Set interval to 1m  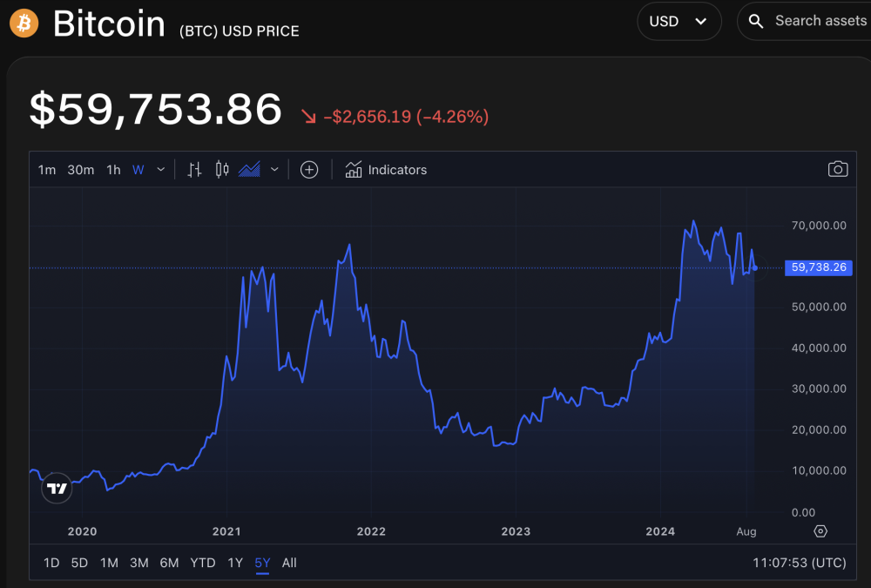47,170
